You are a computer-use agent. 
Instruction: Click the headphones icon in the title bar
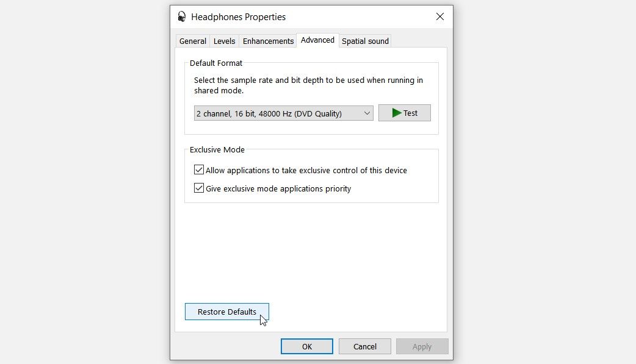[182, 16]
